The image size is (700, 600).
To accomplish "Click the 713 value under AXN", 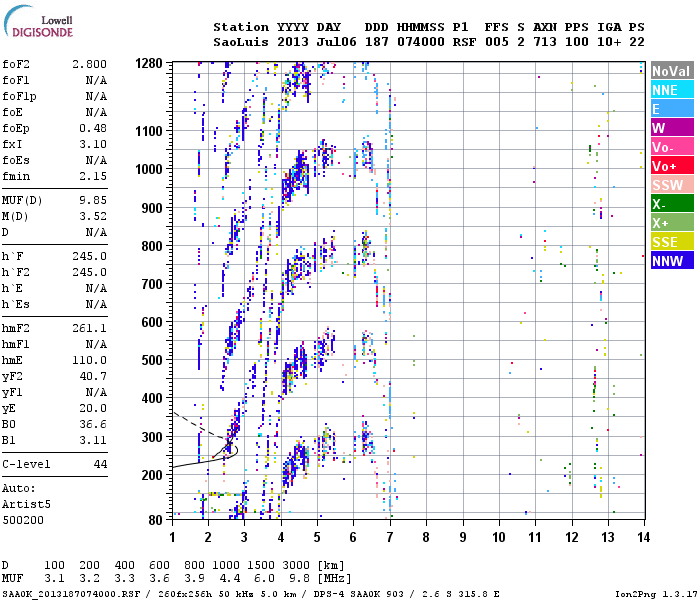I will [545, 42].
